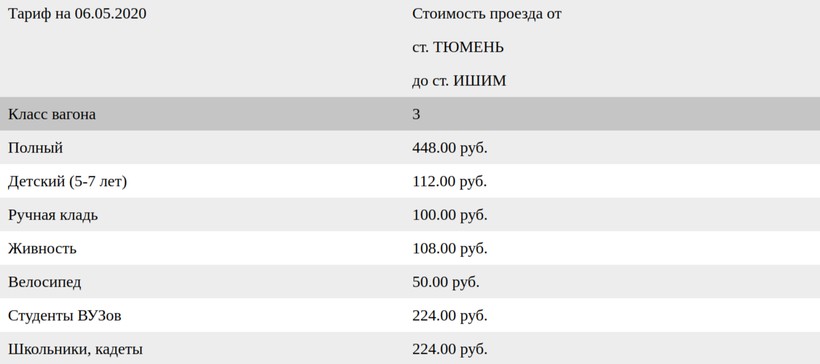Click the university students fare 224.00 руб.

point(450,315)
